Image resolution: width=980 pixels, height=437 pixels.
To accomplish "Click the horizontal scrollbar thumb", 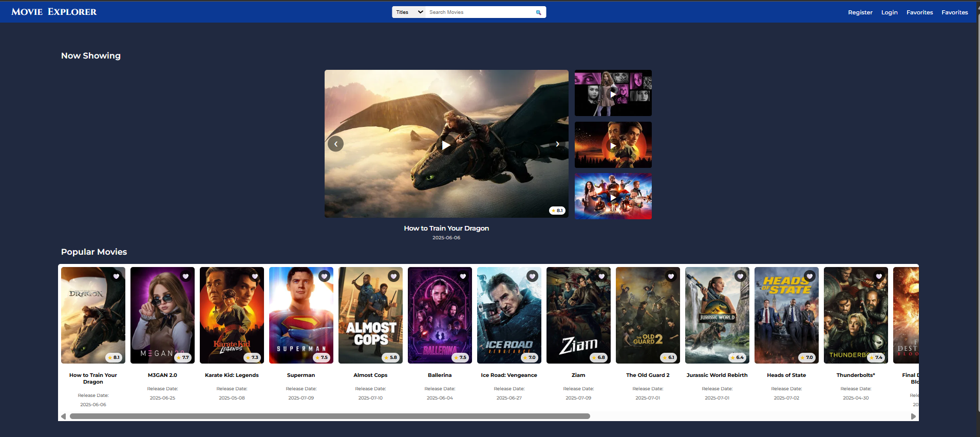I will pos(330,416).
